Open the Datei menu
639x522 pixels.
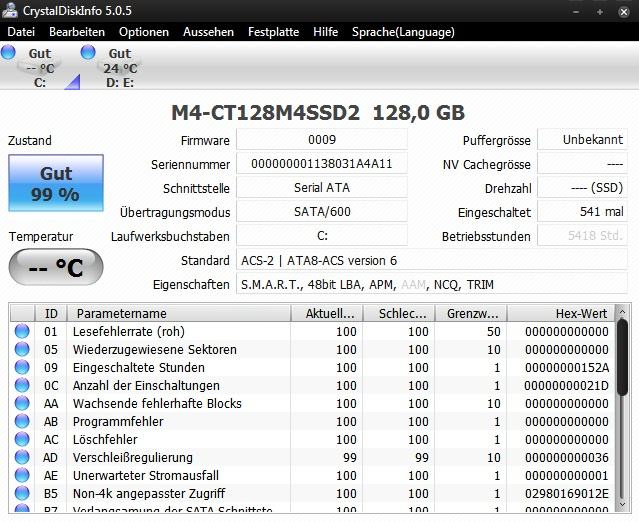(21, 32)
